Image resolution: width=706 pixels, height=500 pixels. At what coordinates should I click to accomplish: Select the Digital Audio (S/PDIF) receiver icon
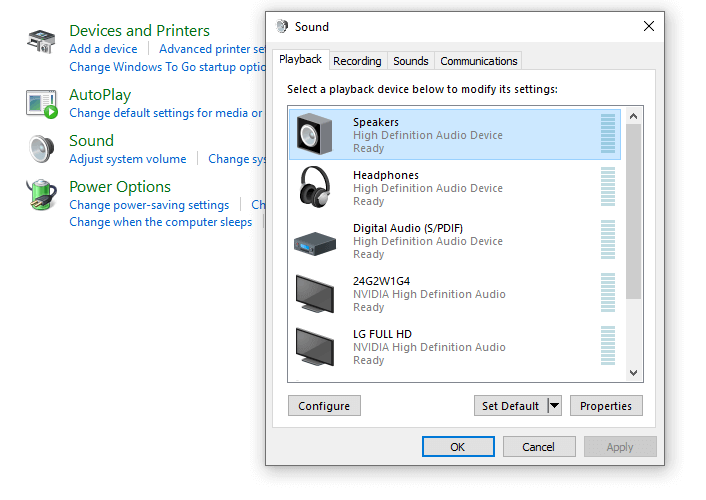pyautogui.click(x=315, y=244)
